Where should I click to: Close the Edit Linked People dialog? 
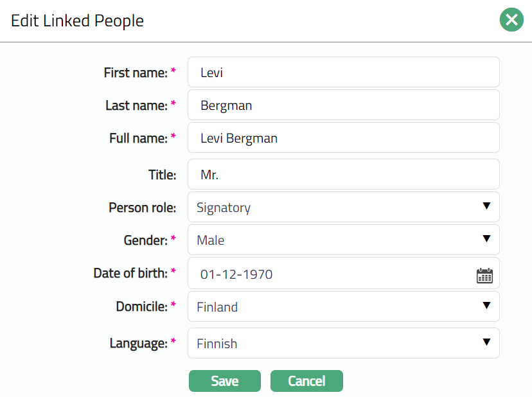coord(511,21)
